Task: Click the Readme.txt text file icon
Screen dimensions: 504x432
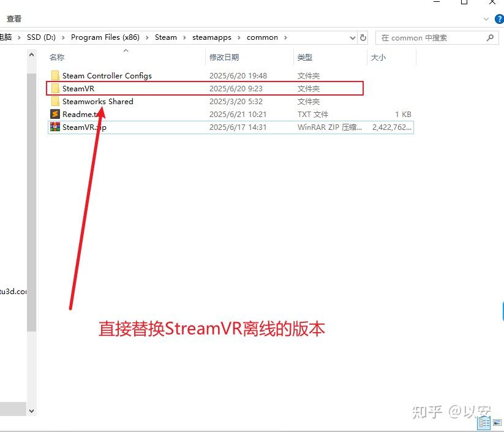Action: tap(53, 114)
